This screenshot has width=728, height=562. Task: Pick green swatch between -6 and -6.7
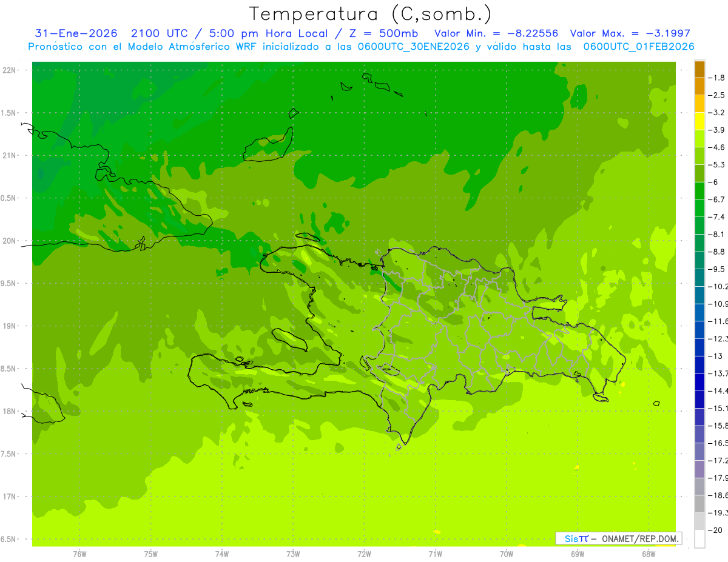click(x=699, y=190)
